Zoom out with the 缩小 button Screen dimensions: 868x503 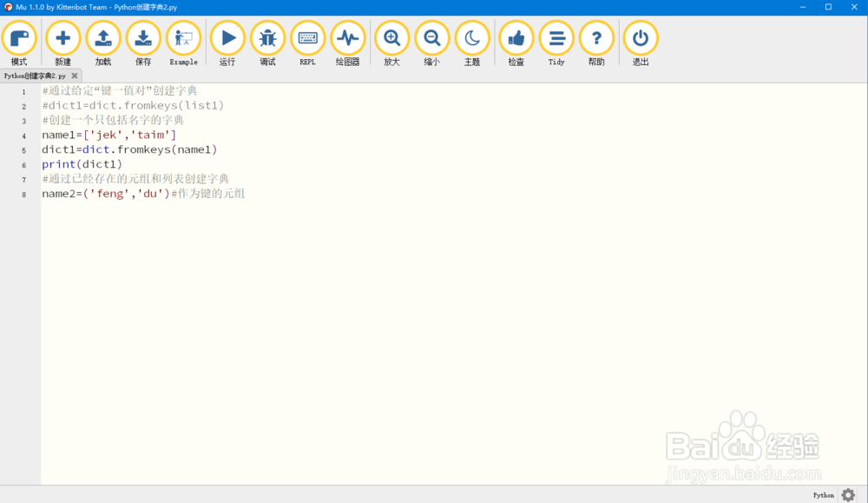click(431, 38)
